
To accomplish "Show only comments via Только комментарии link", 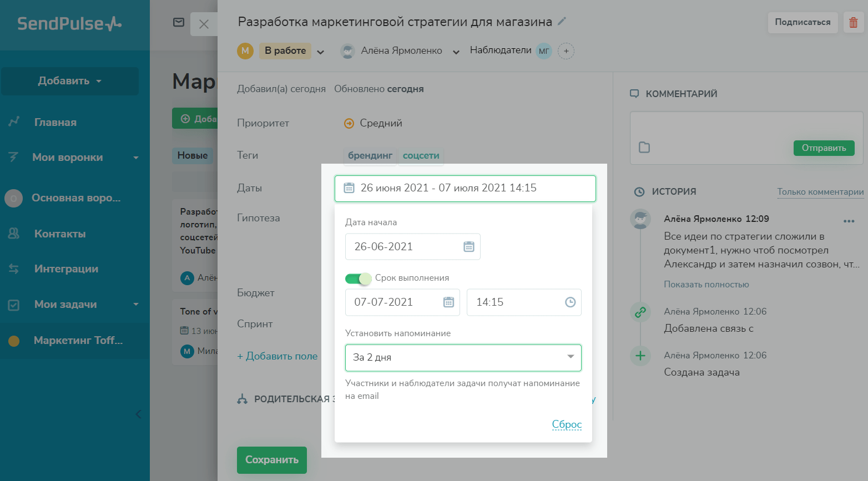I will click(820, 192).
